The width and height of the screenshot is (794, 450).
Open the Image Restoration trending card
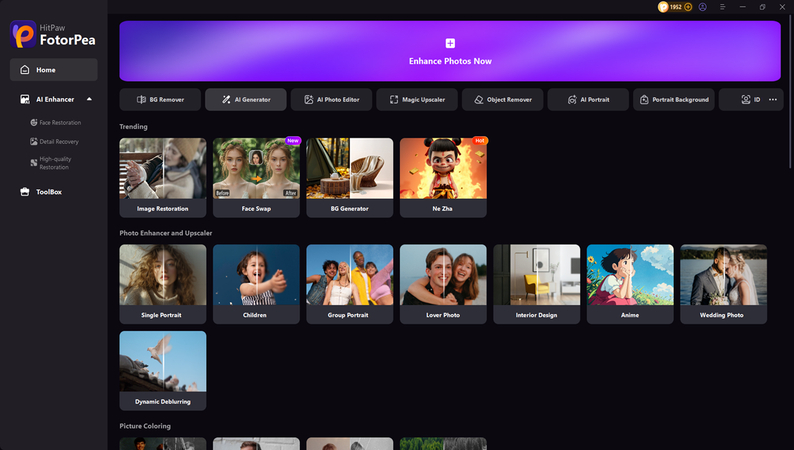(163, 178)
